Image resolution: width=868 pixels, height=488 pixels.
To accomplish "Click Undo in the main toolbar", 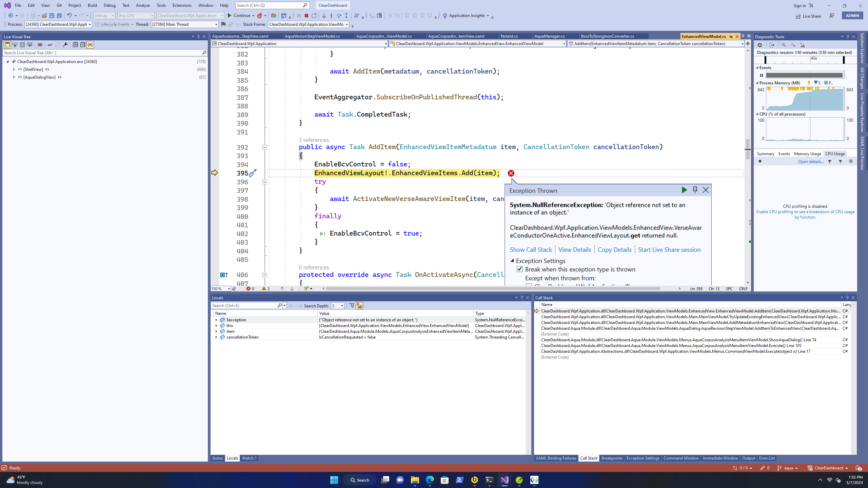I will click(69, 16).
